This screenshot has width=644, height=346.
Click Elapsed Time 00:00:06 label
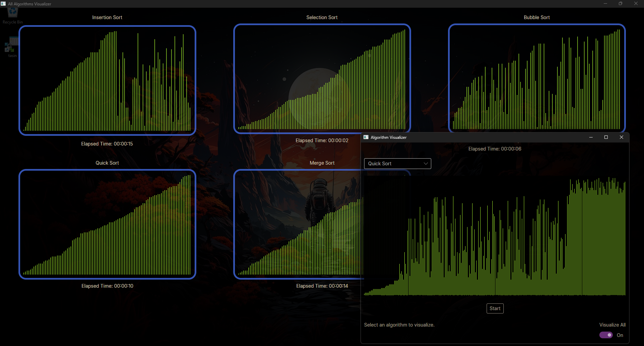pos(495,149)
